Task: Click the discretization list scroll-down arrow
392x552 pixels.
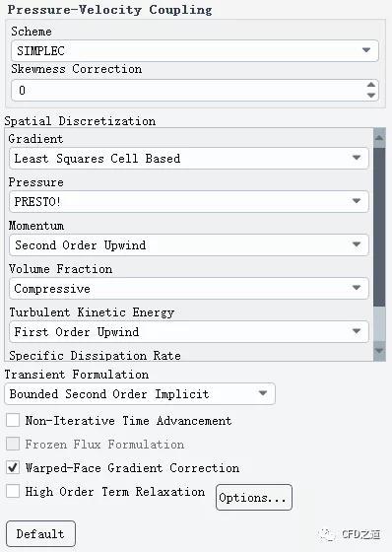Action: pyautogui.click(x=379, y=351)
